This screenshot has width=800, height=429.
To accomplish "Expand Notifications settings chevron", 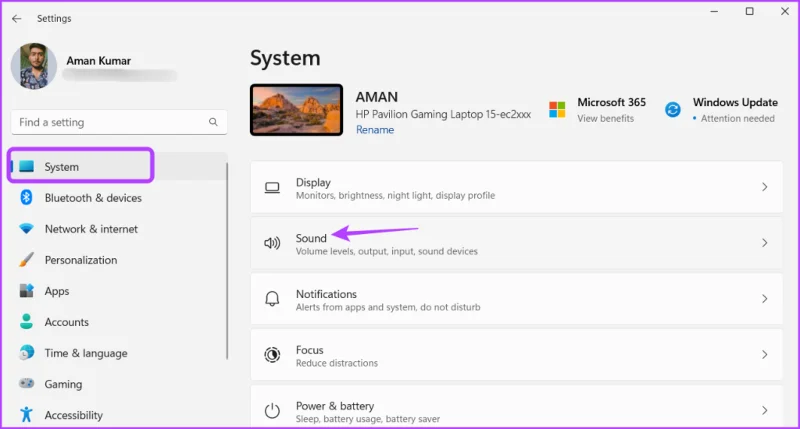I will 764,298.
